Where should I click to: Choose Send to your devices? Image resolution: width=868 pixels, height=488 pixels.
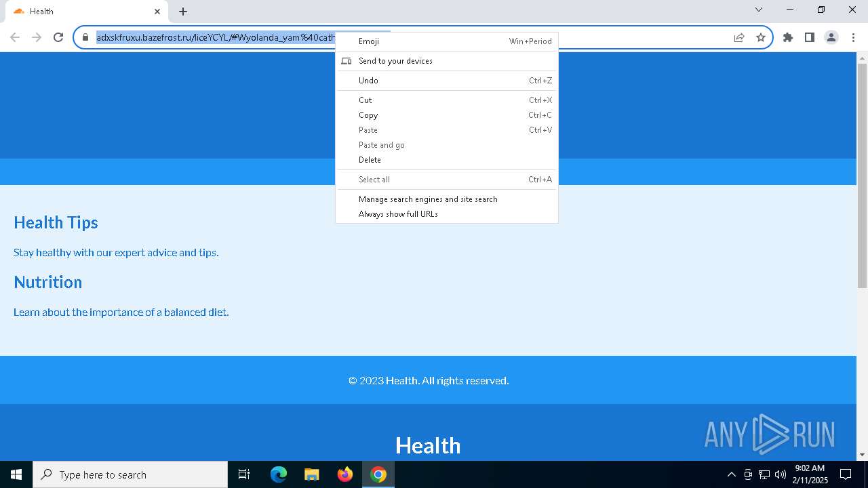tap(447, 61)
